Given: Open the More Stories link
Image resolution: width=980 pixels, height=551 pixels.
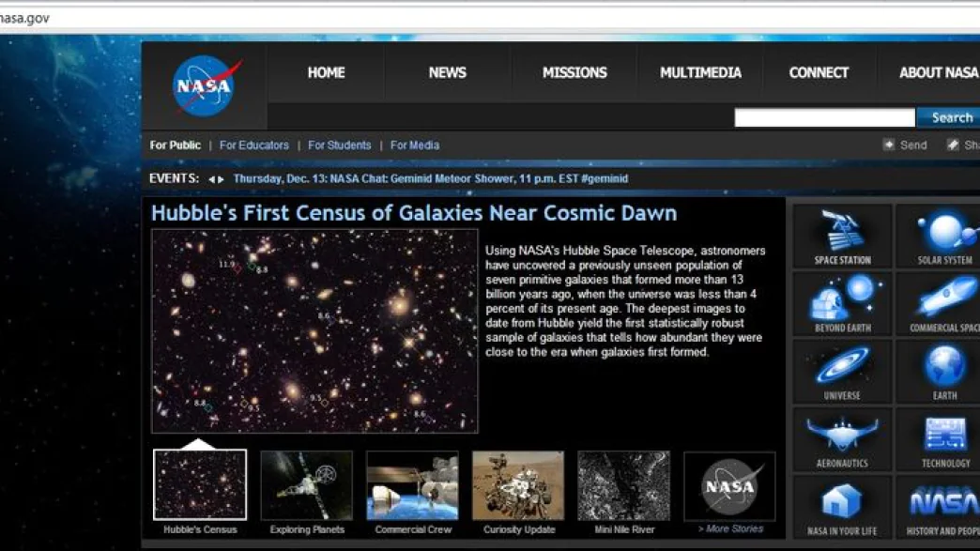Looking at the screenshot, I should [x=730, y=528].
